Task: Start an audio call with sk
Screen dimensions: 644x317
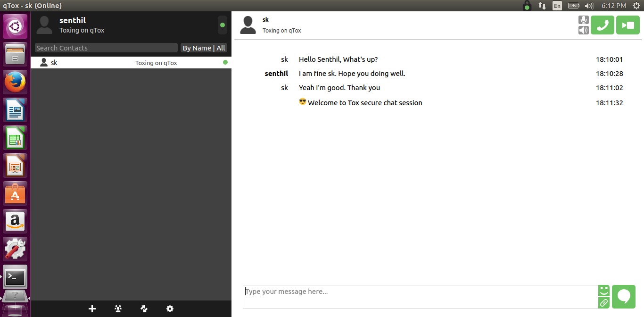Action: click(x=602, y=25)
